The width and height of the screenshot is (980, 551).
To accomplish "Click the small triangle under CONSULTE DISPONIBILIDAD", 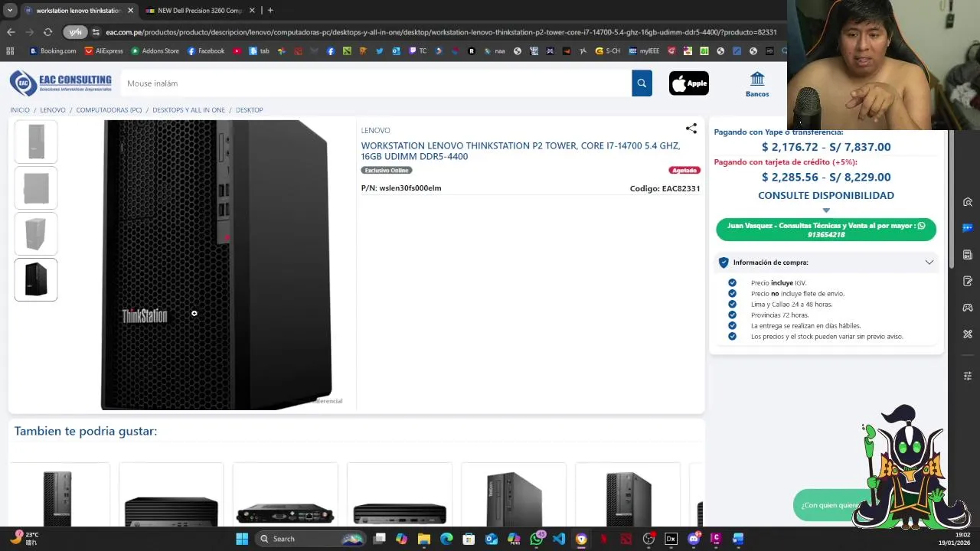I will 826,210.
